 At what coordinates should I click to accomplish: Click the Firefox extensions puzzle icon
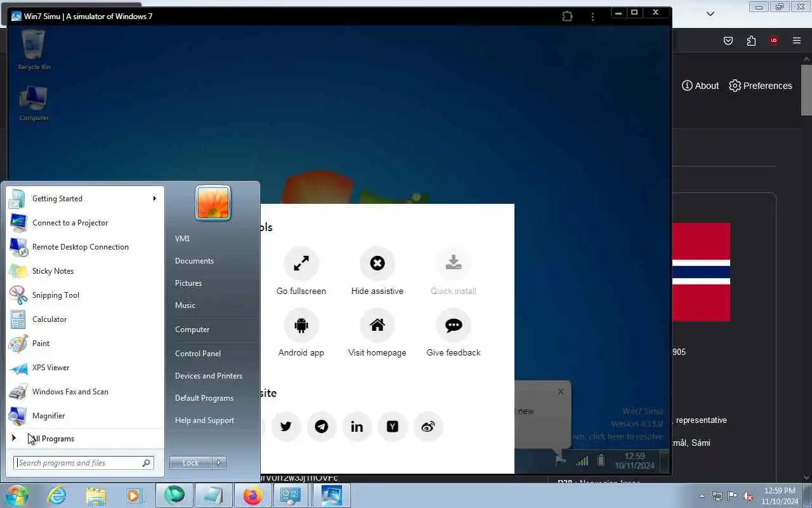pos(751,41)
